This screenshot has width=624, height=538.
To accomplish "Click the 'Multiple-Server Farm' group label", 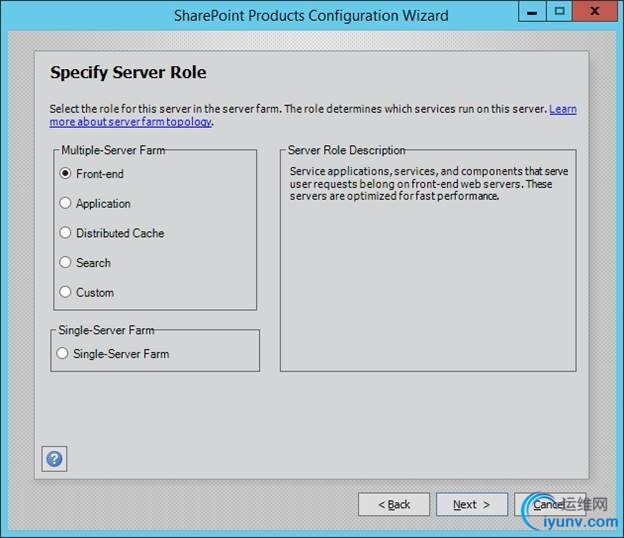I will tap(113, 150).
